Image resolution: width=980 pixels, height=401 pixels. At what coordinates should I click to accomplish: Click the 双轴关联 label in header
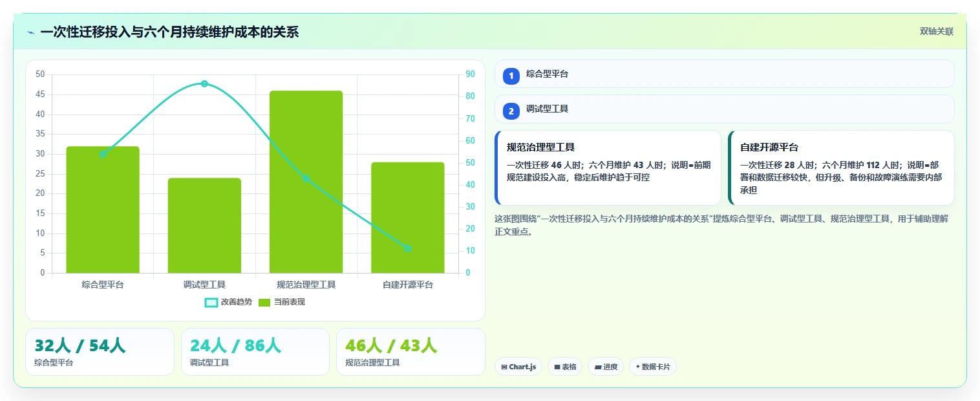[x=937, y=32]
